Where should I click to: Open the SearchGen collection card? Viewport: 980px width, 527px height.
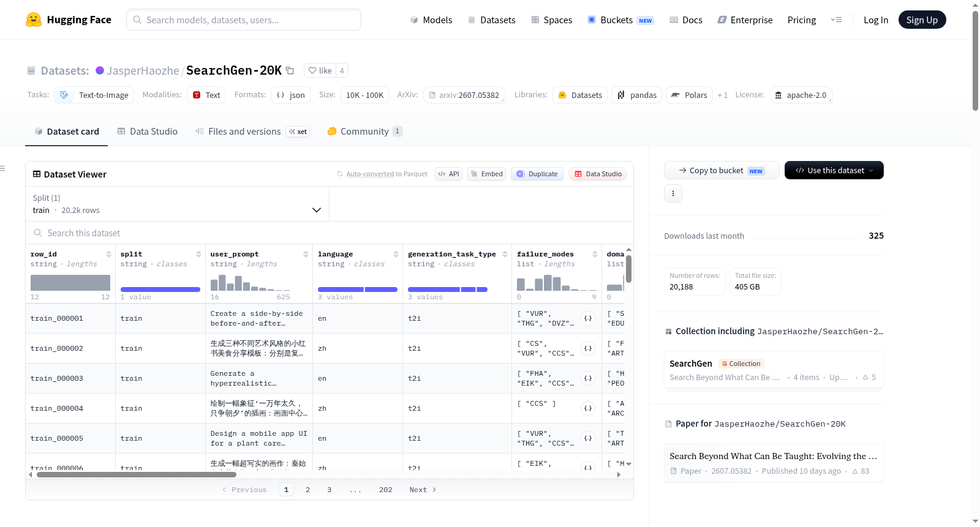(774, 370)
